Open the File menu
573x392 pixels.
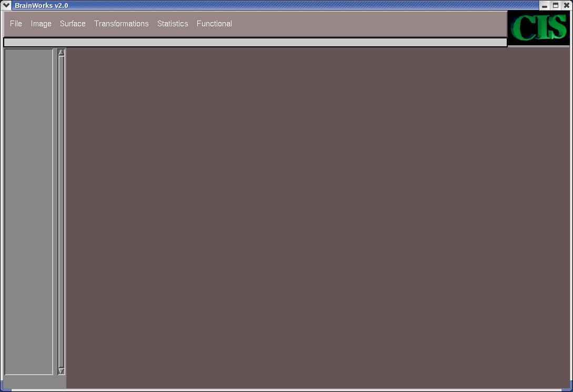click(16, 23)
